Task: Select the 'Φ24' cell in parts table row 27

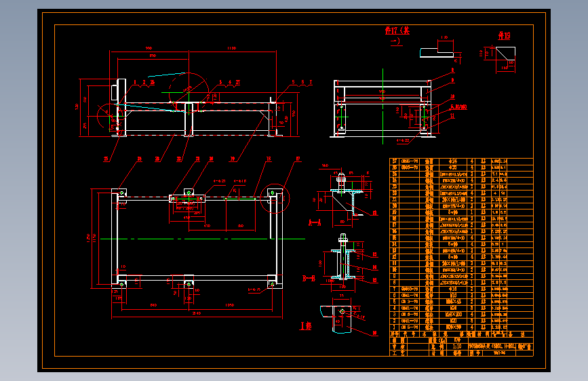Action: coord(453,161)
